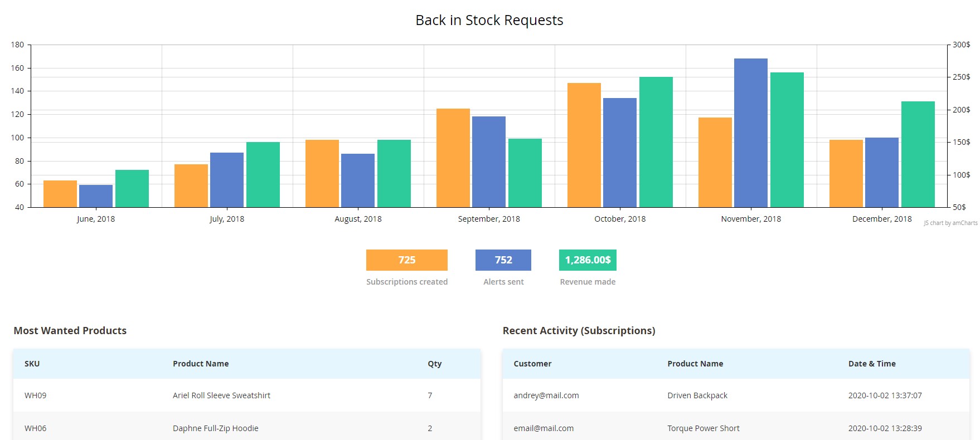Click the andrey@mail.com customer cell

[546, 395]
